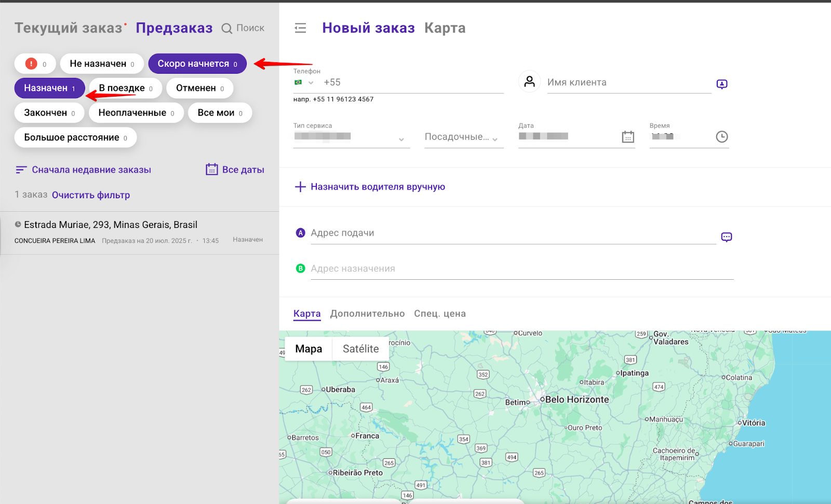The height and width of the screenshot is (504, 831).
Task: Click 'Очистить фильтр' link
Action: tap(91, 195)
